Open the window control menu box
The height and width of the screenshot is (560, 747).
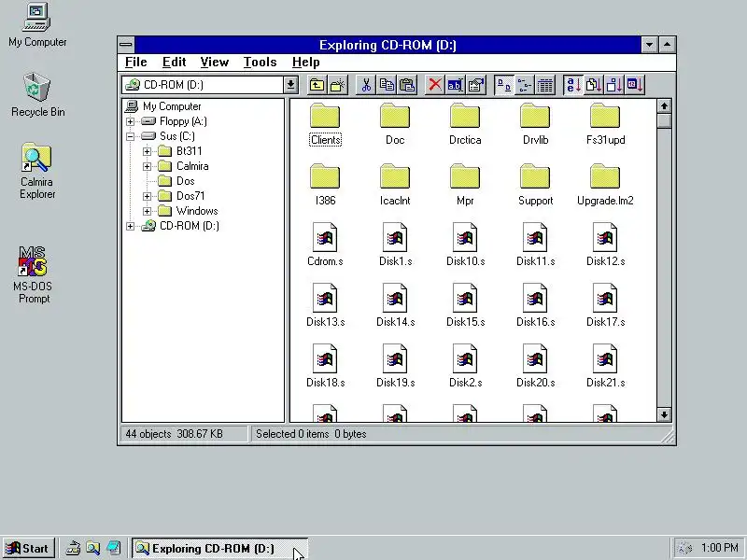tap(126, 45)
